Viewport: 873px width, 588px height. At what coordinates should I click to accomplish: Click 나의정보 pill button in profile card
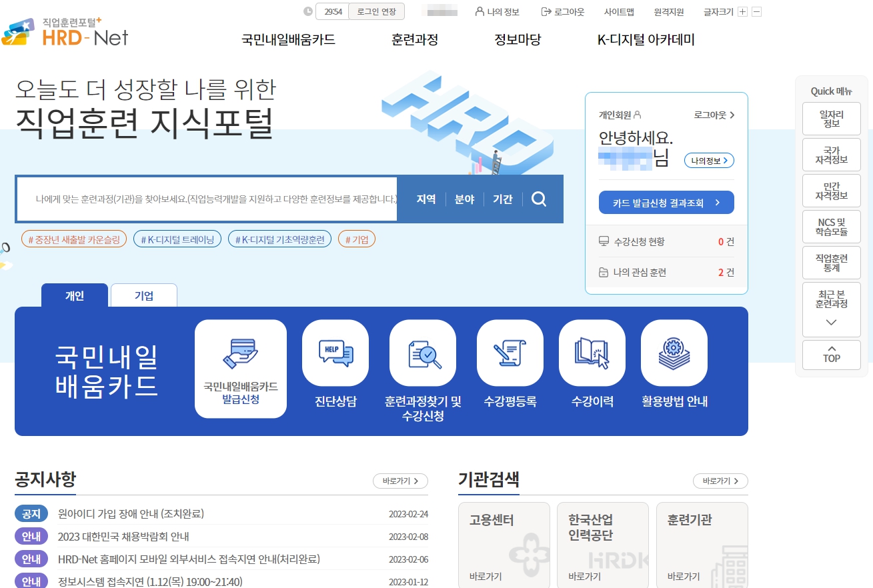tap(709, 160)
